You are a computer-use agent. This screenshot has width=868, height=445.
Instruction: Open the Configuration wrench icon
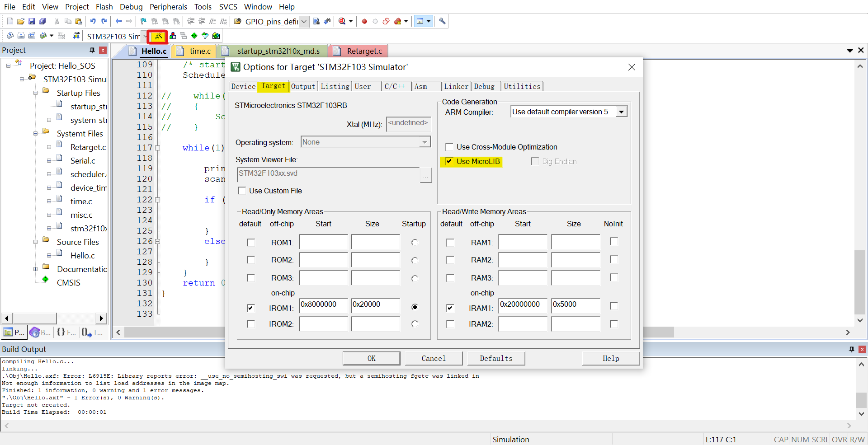(x=442, y=21)
